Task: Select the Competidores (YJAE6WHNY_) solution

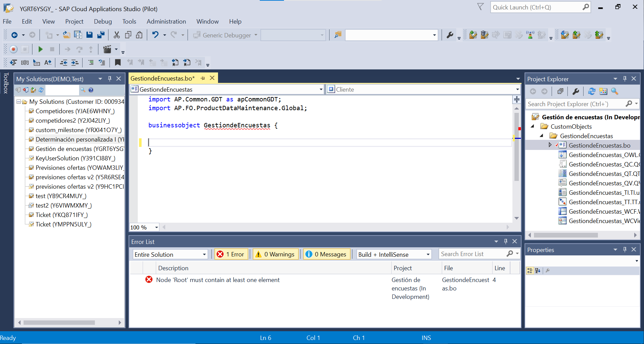Action: tap(75, 111)
